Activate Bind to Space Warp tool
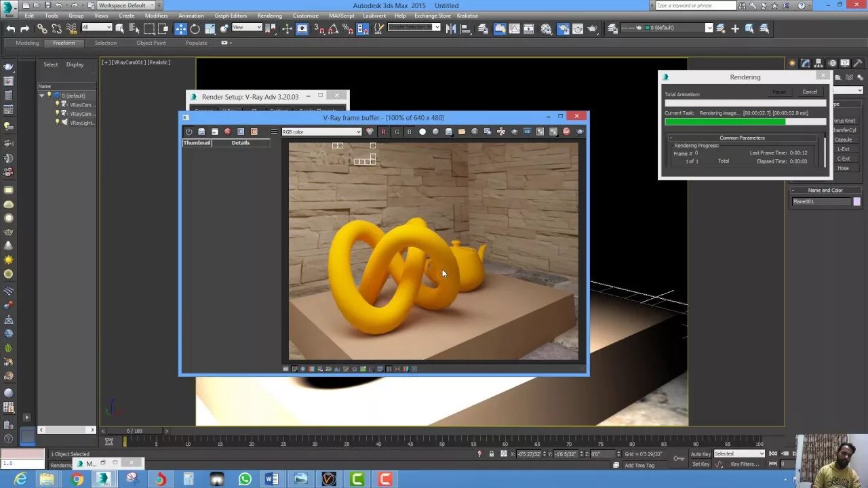Viewport: 868px width, 488px height. pyautogui.click(x=71, y=28)
